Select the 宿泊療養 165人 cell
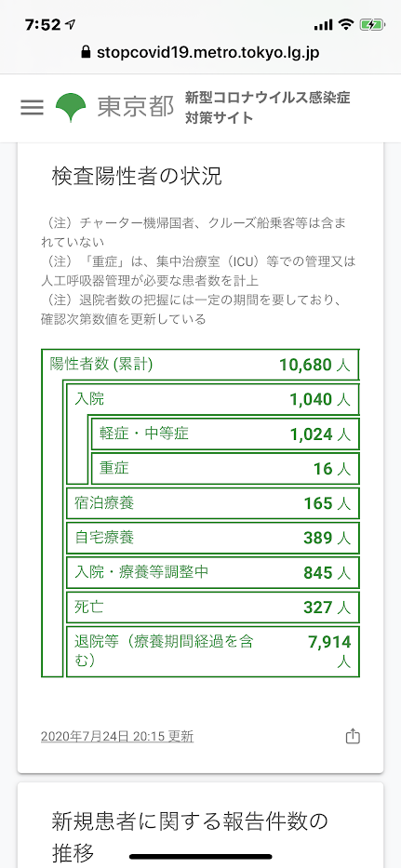The height and width of the screenshot is (868, 401). (213, 503)
